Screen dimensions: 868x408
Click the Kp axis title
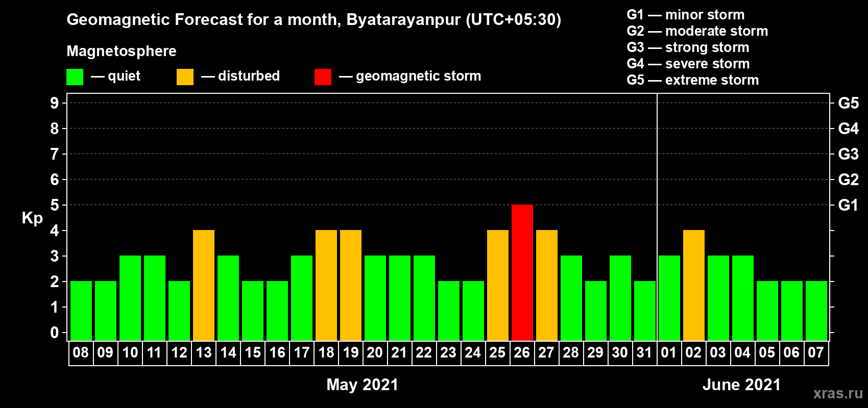[32, 218]
